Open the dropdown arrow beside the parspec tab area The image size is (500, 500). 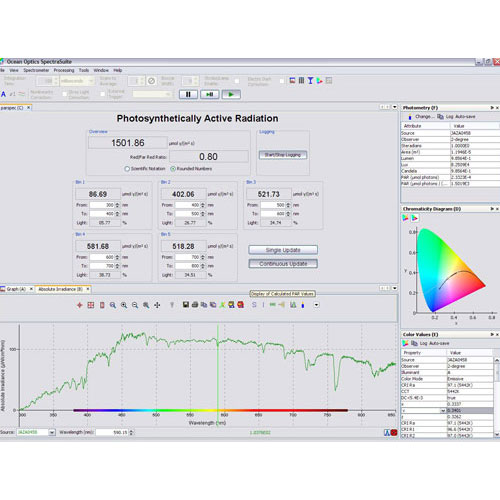point(395,107)
